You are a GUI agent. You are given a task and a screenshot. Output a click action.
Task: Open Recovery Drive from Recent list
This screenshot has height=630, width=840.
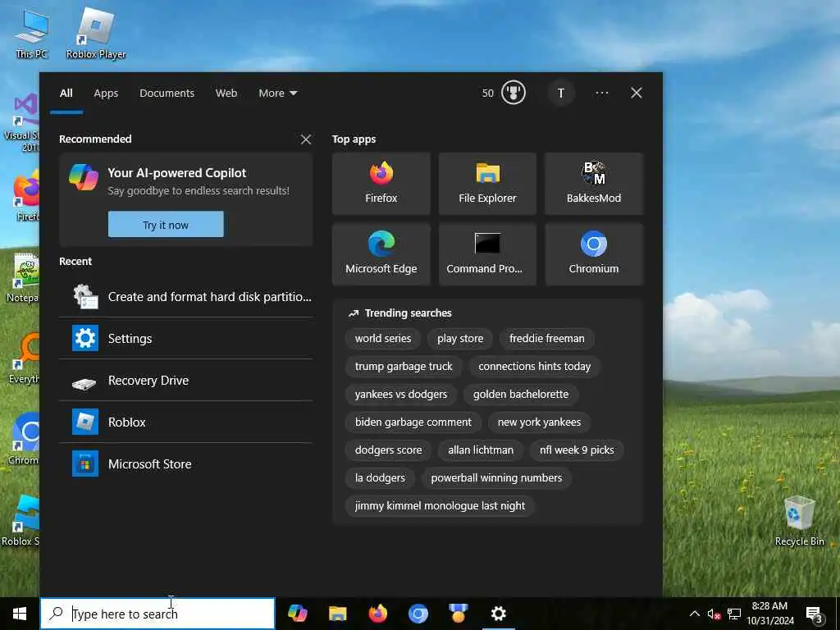click(x=186, y=381)
